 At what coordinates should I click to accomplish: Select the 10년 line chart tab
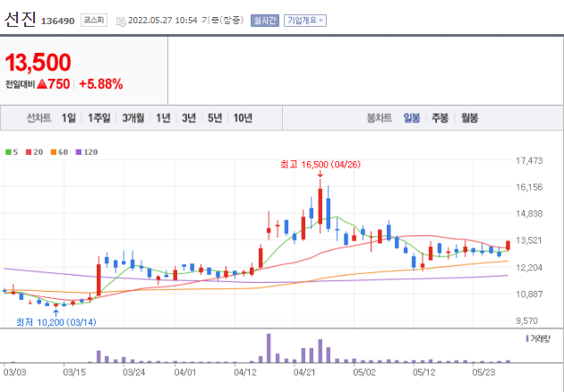coord(243,118)
